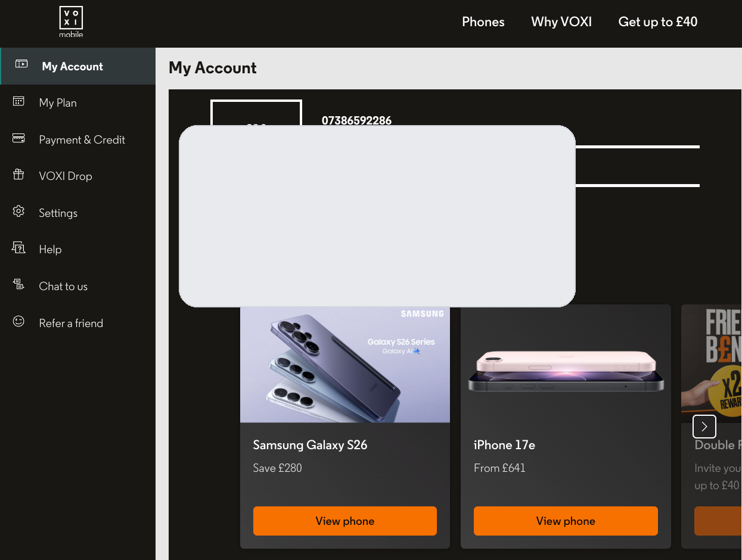Click the Double Rewards promo image
Image resolution: width=742 pixels, height=560 pixels.
point(712,363)
